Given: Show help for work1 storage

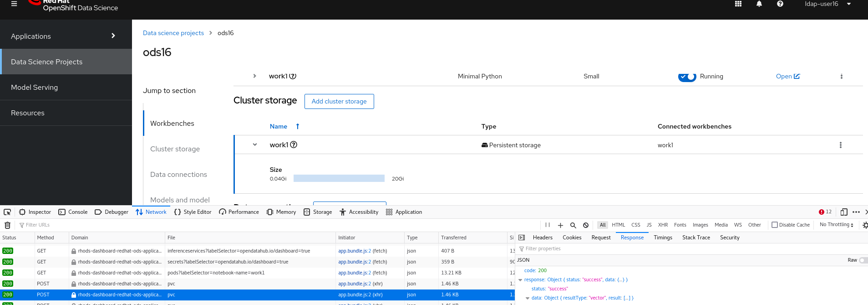Looking at the screenshot, I should point(294,145).
